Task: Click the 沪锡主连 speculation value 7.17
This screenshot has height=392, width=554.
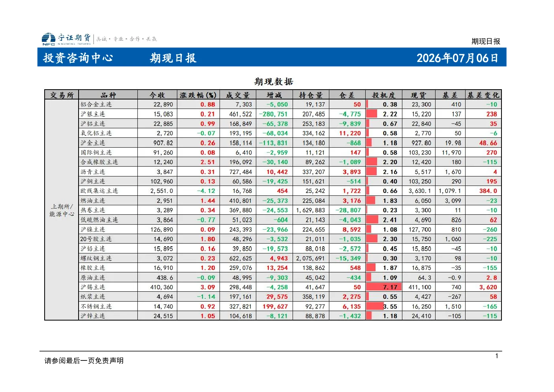Action: pyautogui.click(x=390, y=287)
